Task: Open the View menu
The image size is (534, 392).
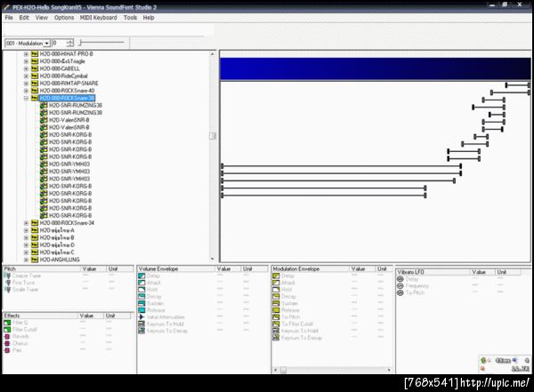Action: [x=42, y=18]
